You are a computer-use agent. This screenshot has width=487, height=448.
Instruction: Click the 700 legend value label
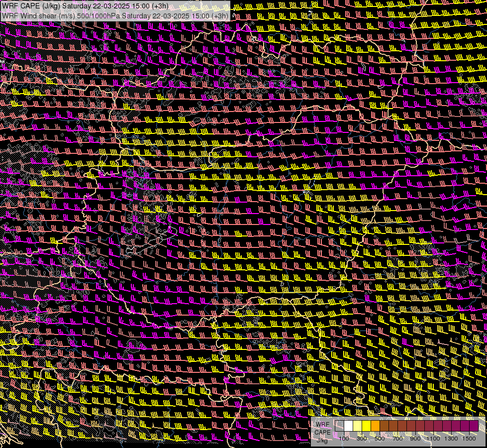pos(397,439)
